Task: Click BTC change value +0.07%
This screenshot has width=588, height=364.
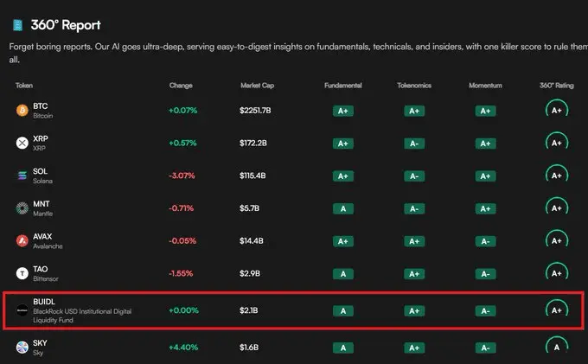Action: click(182, 110)
